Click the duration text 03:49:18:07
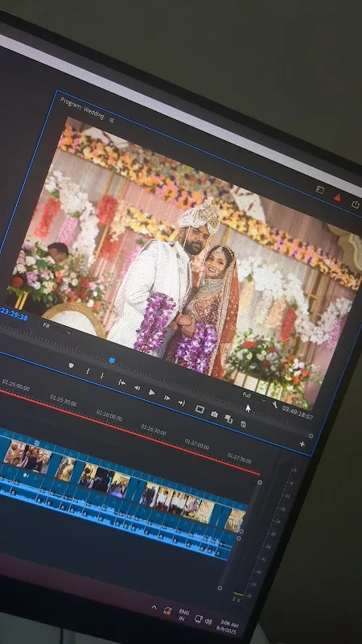The height and width of the screenshot is (644, 362). [298, 413]
